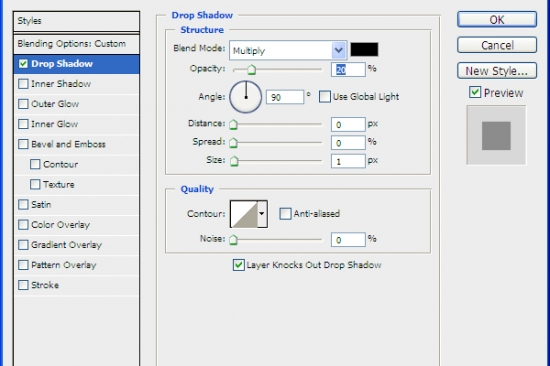Select Bevel and Emboss style
Viewport: 550px width, 366px height.
[68, 144]
